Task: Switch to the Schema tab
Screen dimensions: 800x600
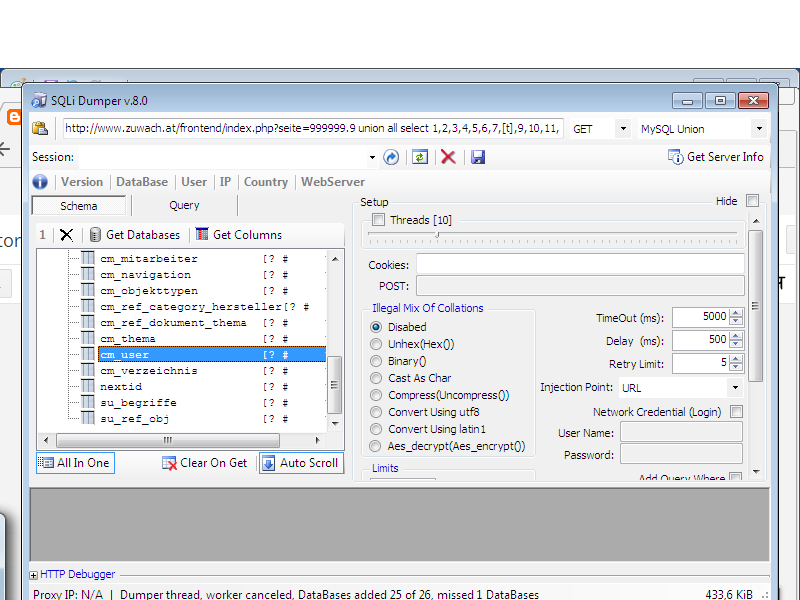Action: 79,206
